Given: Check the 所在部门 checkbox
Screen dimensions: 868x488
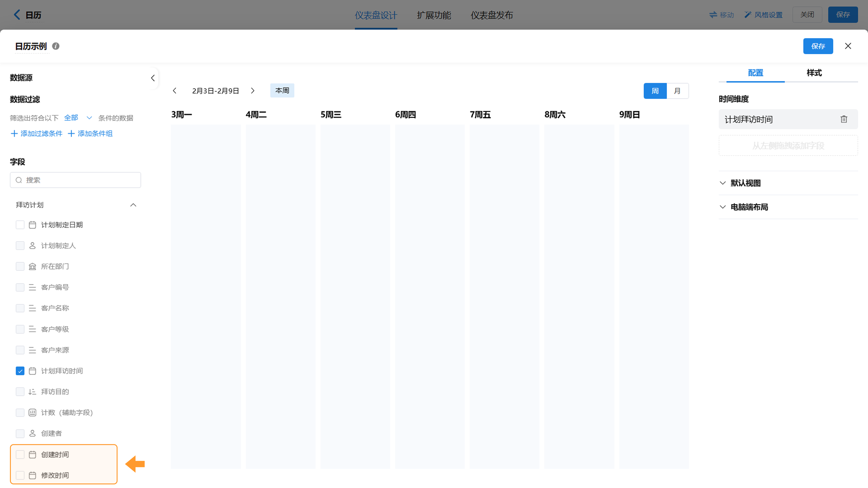Looking at the screenshot, I should click(20, 267).
